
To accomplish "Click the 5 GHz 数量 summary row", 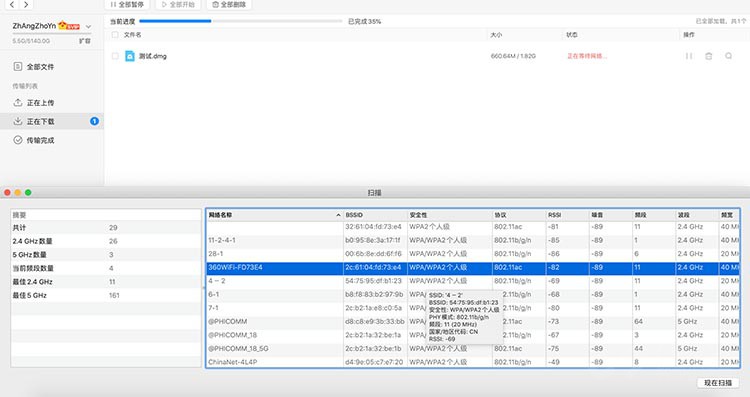I will pyautogui.click(x=106, y=254).
